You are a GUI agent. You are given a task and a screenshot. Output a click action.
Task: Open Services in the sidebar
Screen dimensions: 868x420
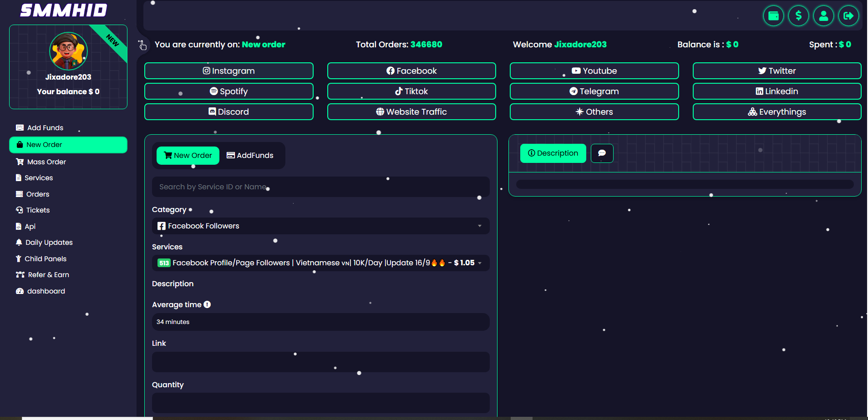(68, 178)
